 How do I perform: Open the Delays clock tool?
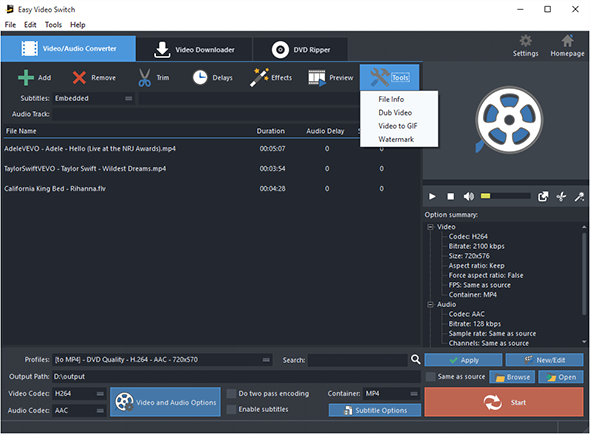200,78
